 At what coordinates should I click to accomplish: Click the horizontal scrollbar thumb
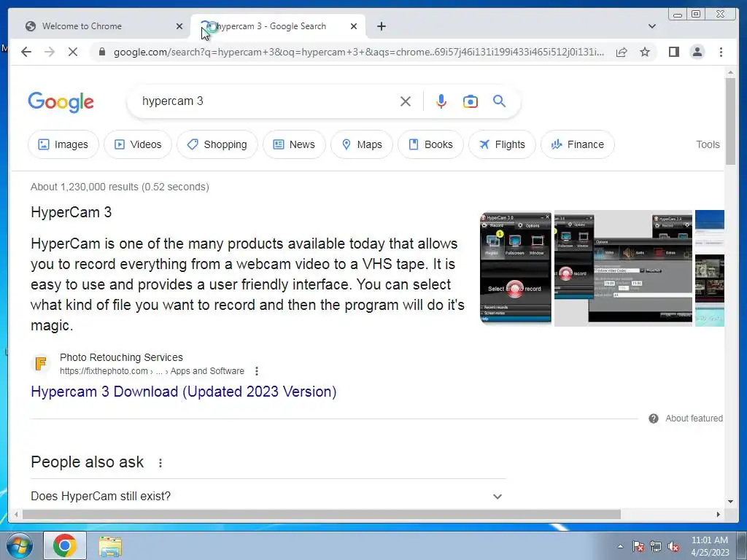(322, 514)
